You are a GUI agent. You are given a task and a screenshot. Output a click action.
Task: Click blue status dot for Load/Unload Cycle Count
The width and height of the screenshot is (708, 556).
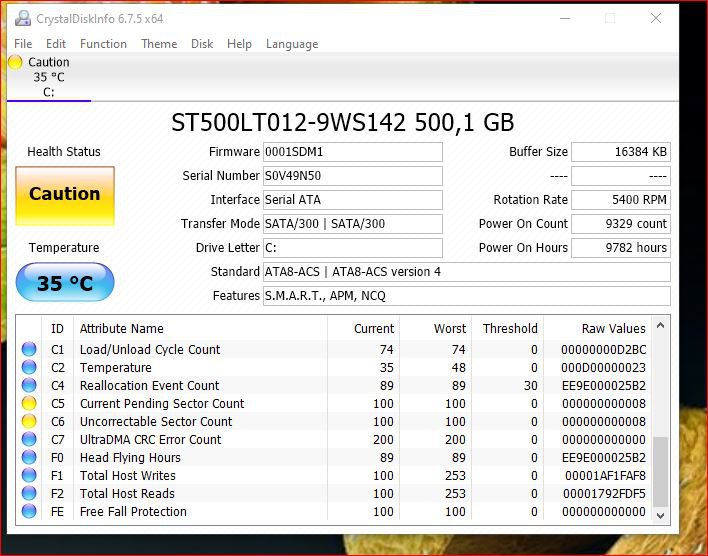click(x=29, y=349)
